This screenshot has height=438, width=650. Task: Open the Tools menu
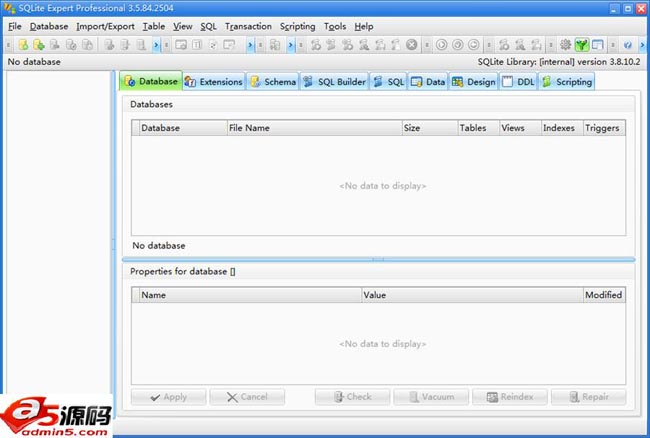pos(335,27)
